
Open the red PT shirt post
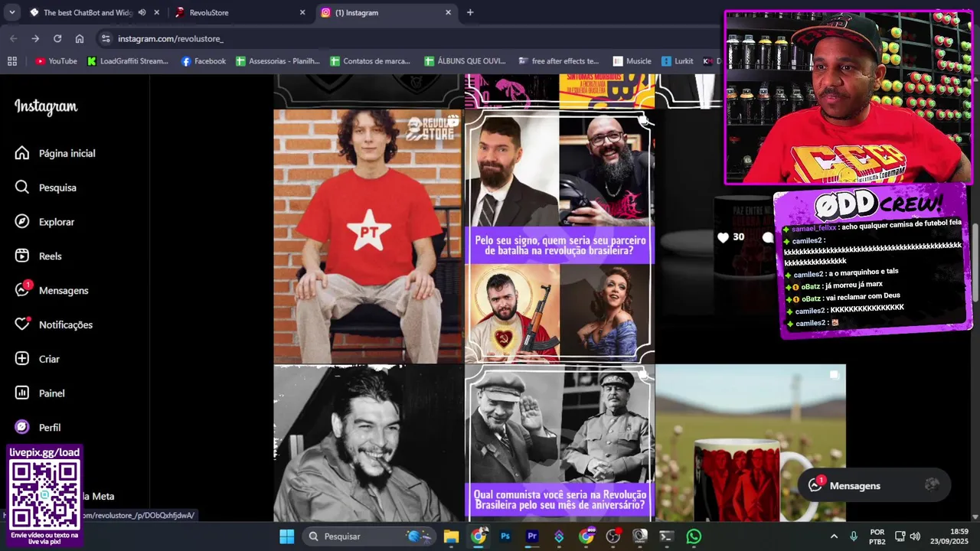(368, 236)
